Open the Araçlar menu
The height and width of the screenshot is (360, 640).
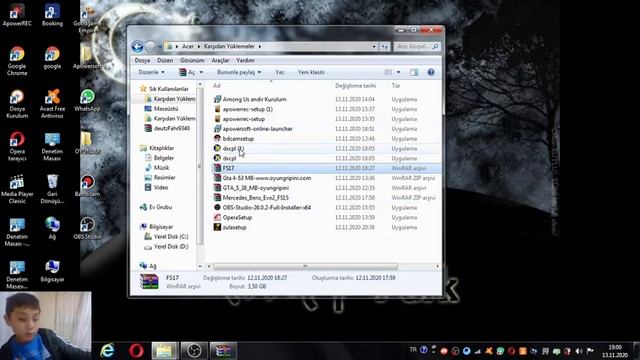[220, 60]
